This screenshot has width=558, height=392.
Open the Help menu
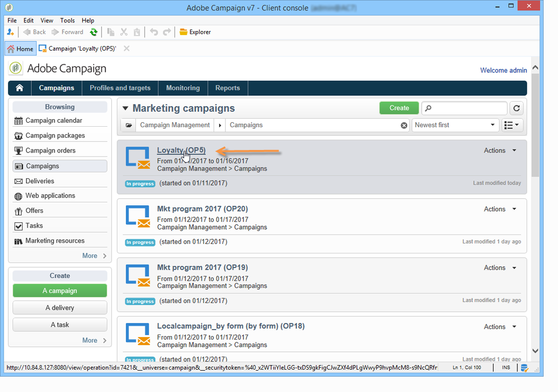pyautogui.click(x=88, y=20)
